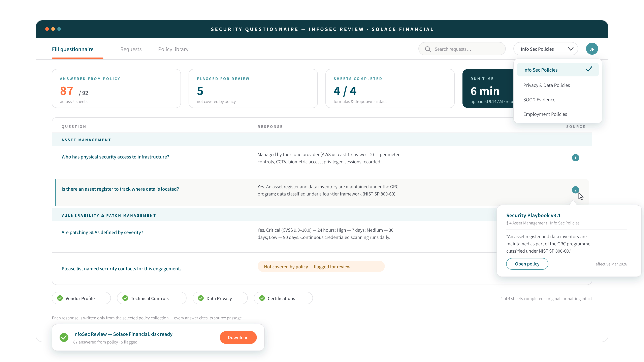644x362 pixels.
Task: Open Technical Controls sheet chip
Action: (152, 298)
